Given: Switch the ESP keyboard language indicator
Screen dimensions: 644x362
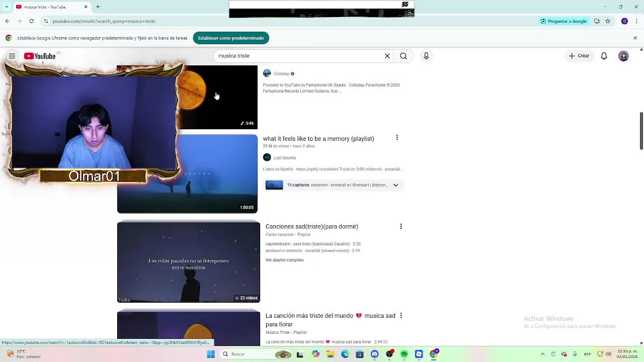Looking at the screenshot, I should click(x=588, y=354).
